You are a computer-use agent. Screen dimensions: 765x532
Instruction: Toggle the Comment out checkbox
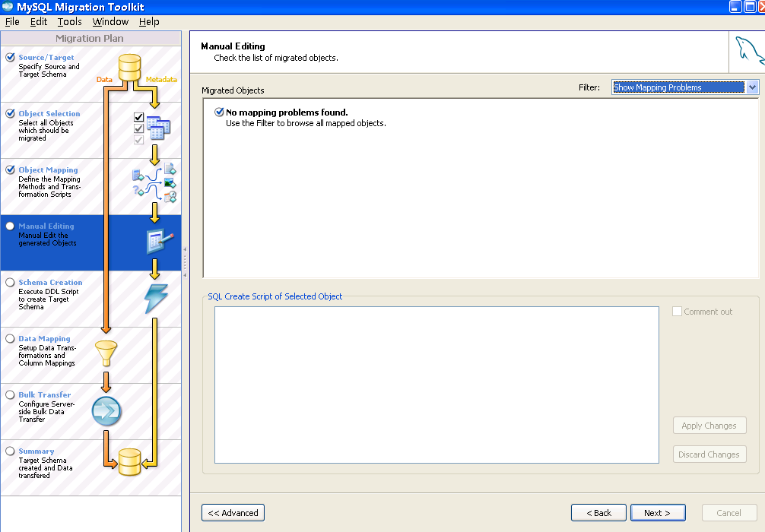pos(678,311)
